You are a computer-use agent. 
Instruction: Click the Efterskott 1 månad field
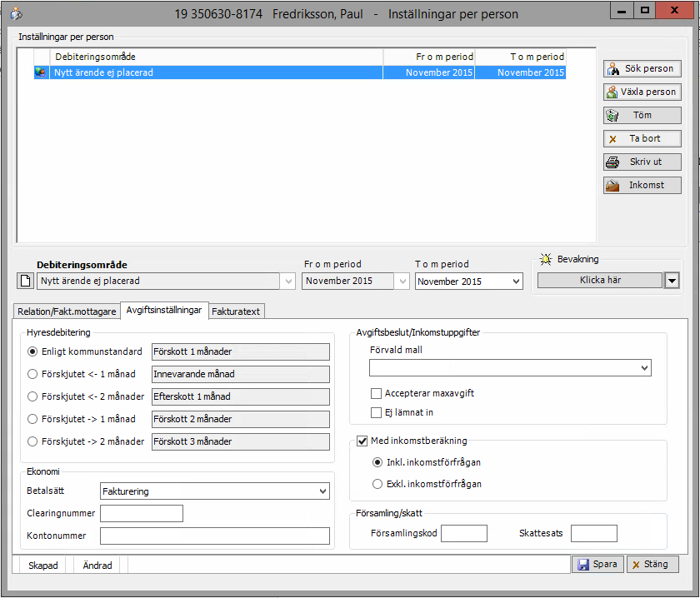click(241, 396)
